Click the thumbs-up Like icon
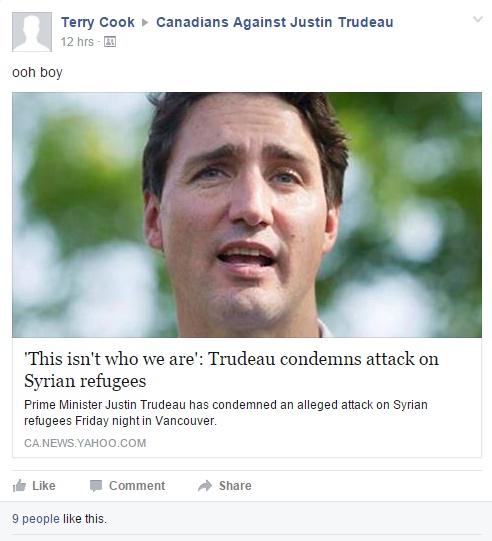This screenshot has height=541, width=492. point(19,485)
